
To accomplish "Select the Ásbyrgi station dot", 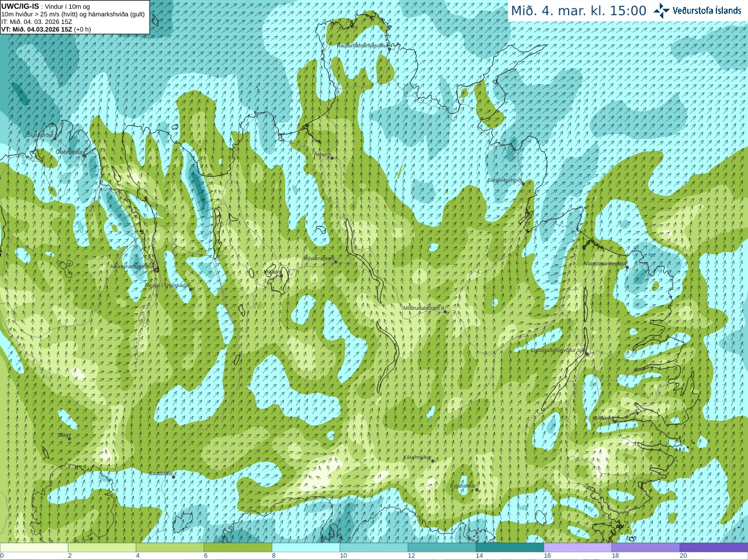I will pos(332,158).
